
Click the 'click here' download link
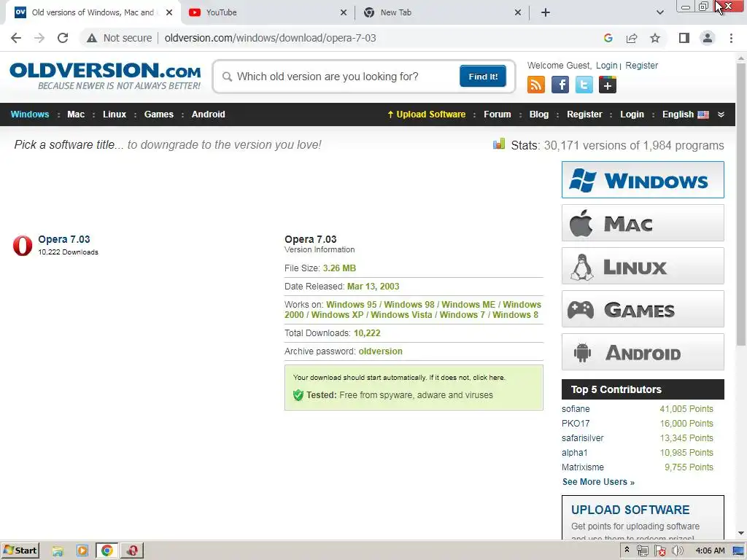488,378
